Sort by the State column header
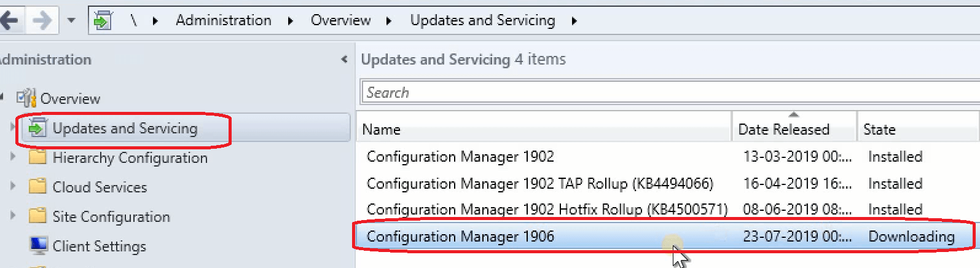Screen dimensions: 980x268 click(x=917, y=129)
